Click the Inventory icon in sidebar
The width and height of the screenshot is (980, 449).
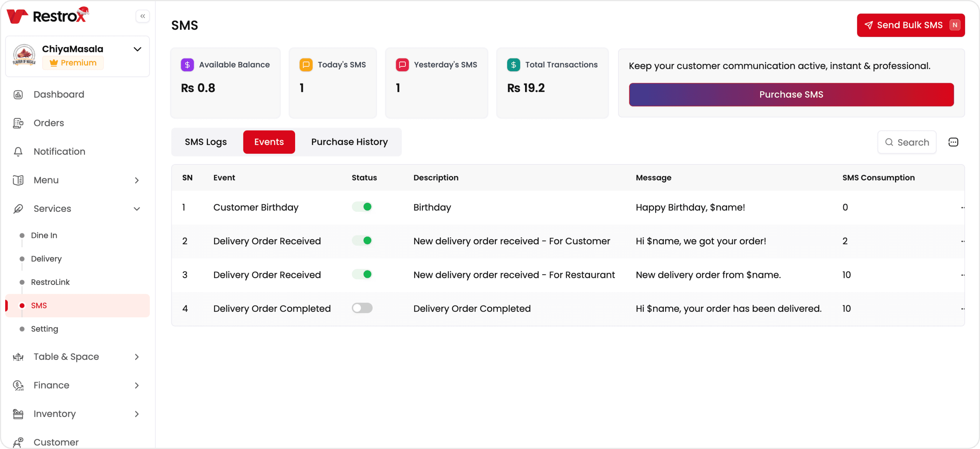18,414
